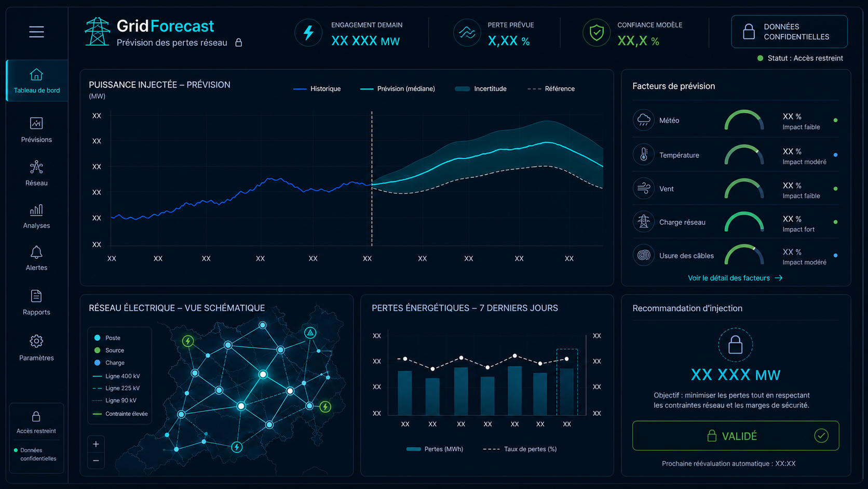
Task: Click the Poste legend item
Action: coord(107,338)
